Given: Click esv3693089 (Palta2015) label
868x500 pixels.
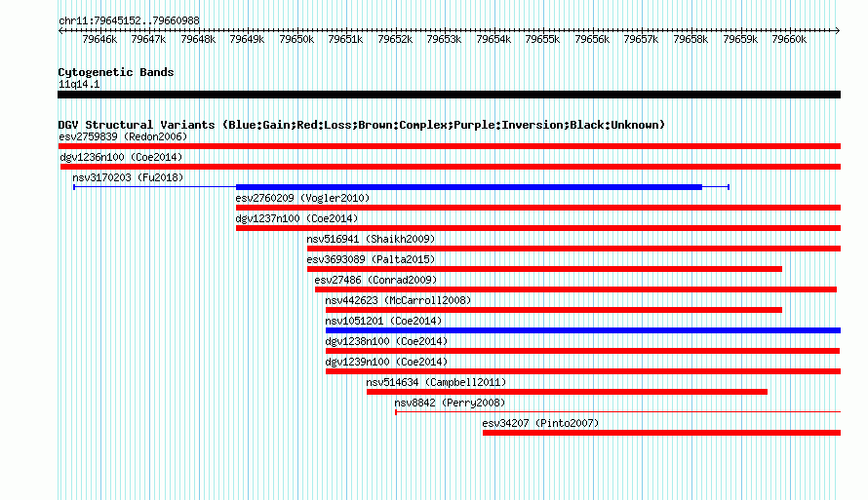Looking at the screenshot, I should [x=371, y=259].
